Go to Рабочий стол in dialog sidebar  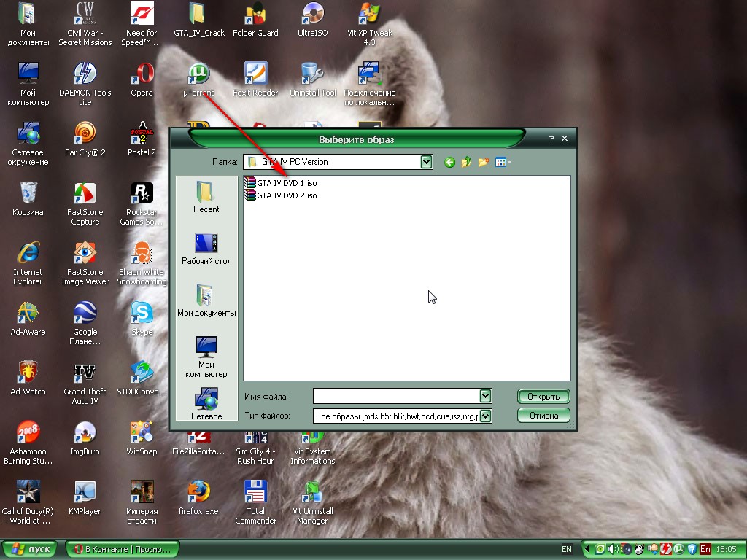click(x=206, y=249)
